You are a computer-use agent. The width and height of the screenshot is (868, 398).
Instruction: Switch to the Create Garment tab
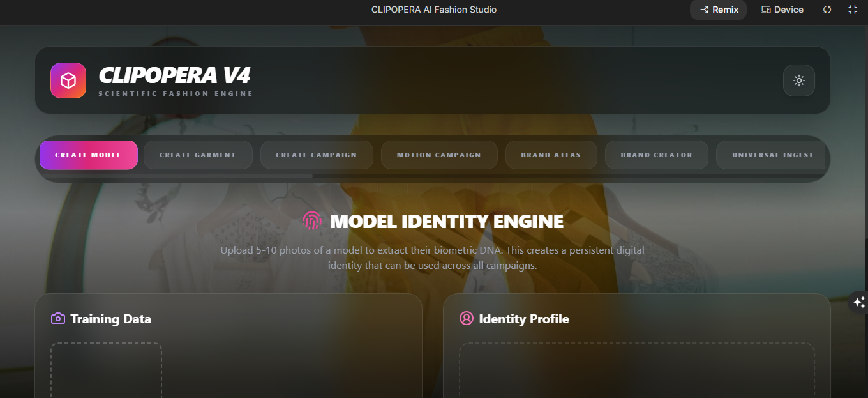198,155
